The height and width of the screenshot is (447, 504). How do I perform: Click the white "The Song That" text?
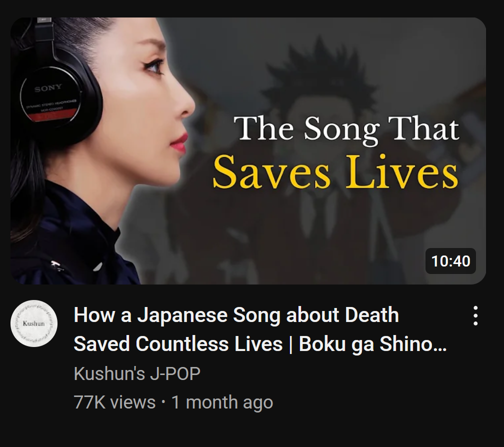[346, 129]
